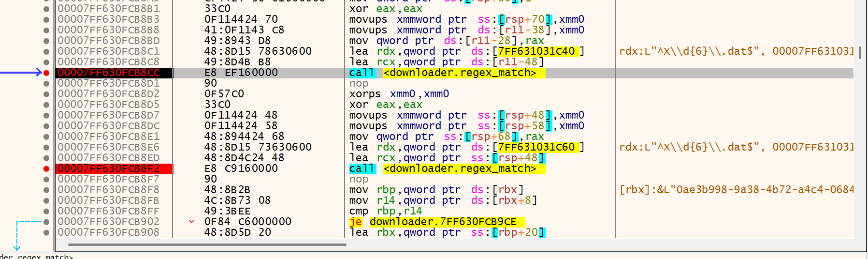Click the nop instruction at address FCB8F7
The height and width of the screenshot is (259, 868).
(359, 179)
